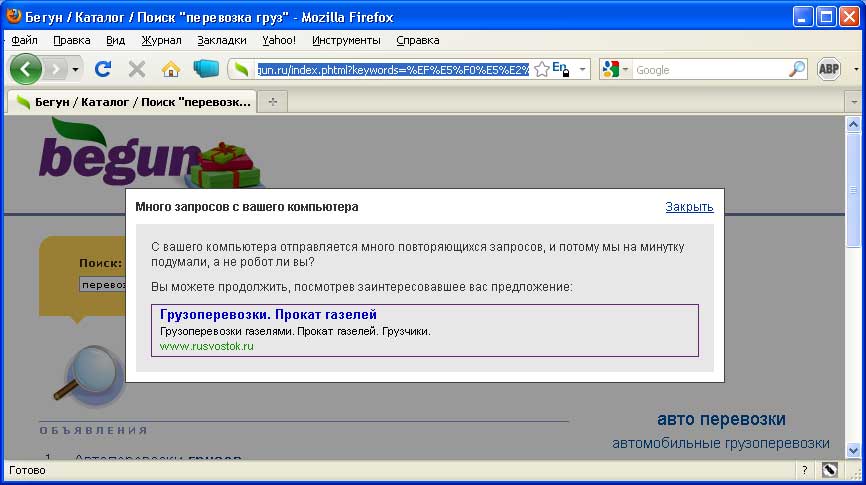Click the Поиск keyword input field
This screenshot has height=485, width=866.
(103, 284)
